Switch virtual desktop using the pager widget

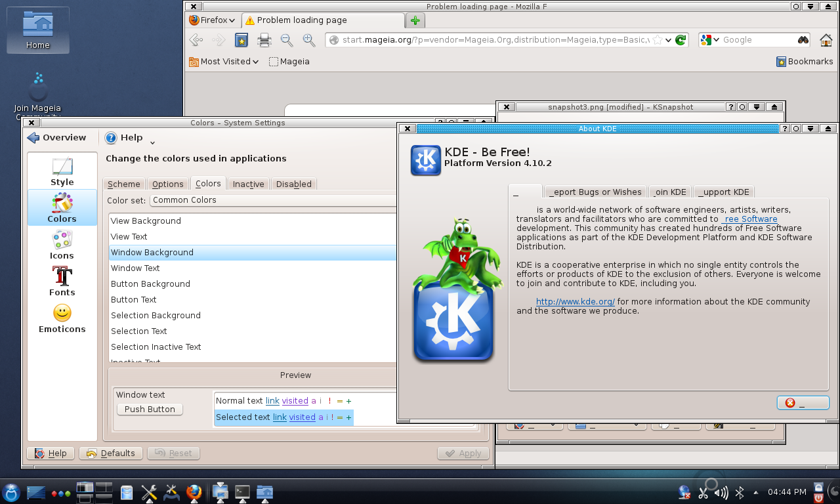[x=95, y=492]
